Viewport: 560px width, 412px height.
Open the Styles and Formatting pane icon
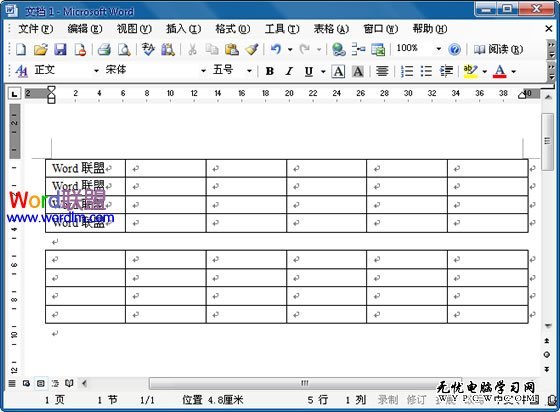[x=22, y=71]
